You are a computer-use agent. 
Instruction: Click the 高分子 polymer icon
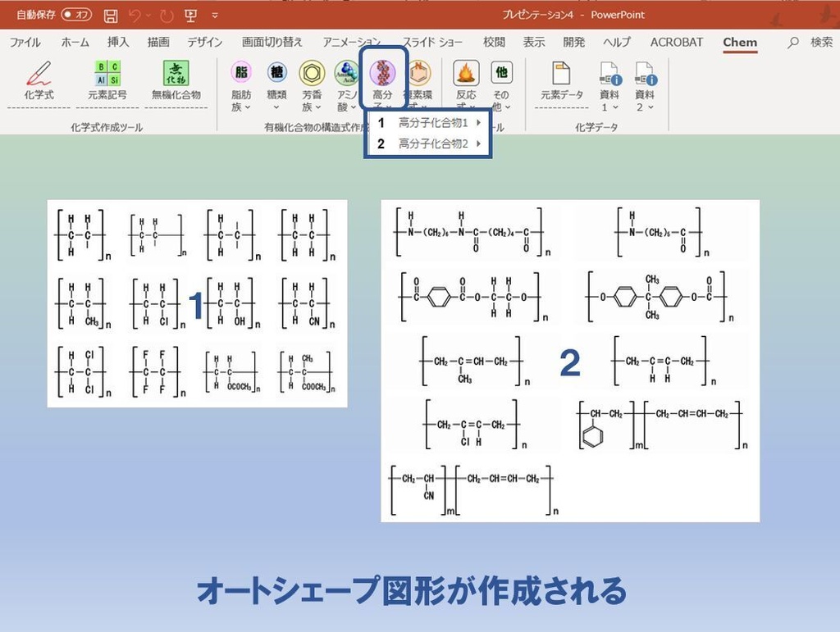click(x=382, y=73)
